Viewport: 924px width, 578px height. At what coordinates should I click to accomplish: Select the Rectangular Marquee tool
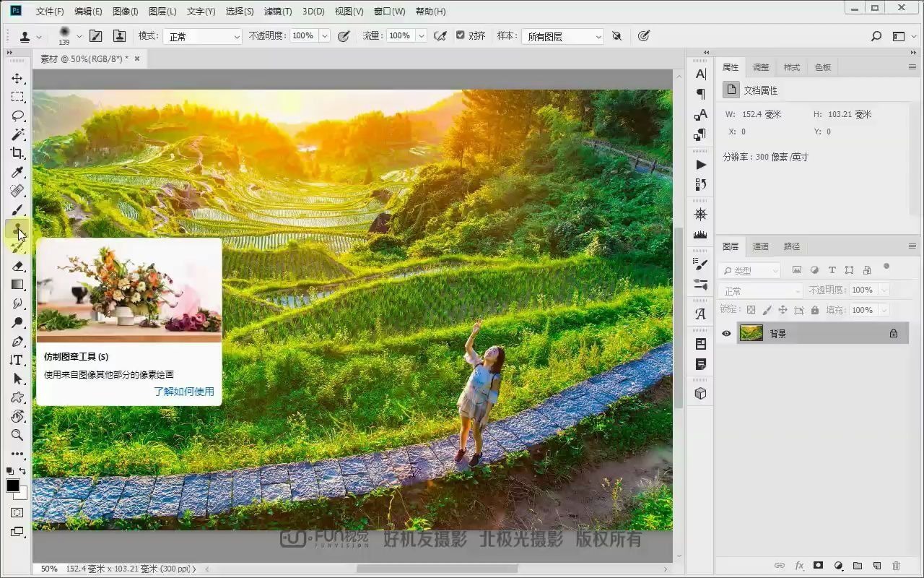pos(17,97)
